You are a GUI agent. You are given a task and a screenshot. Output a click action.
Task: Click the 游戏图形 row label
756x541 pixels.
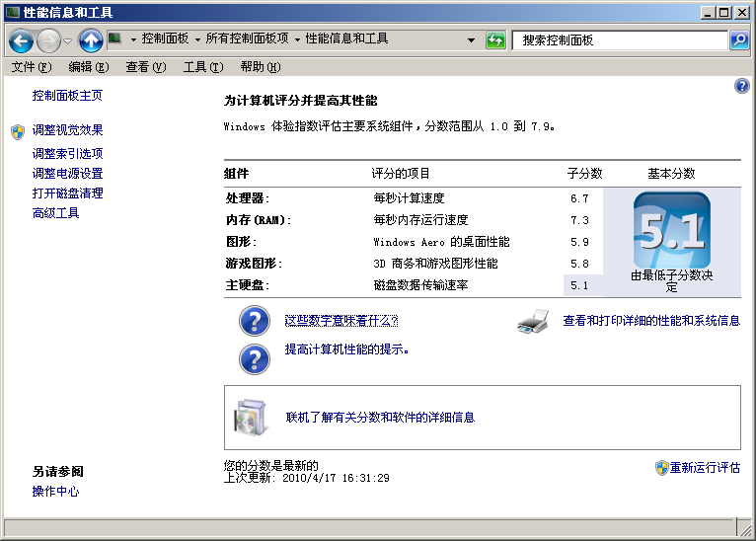tap(254, 264)
